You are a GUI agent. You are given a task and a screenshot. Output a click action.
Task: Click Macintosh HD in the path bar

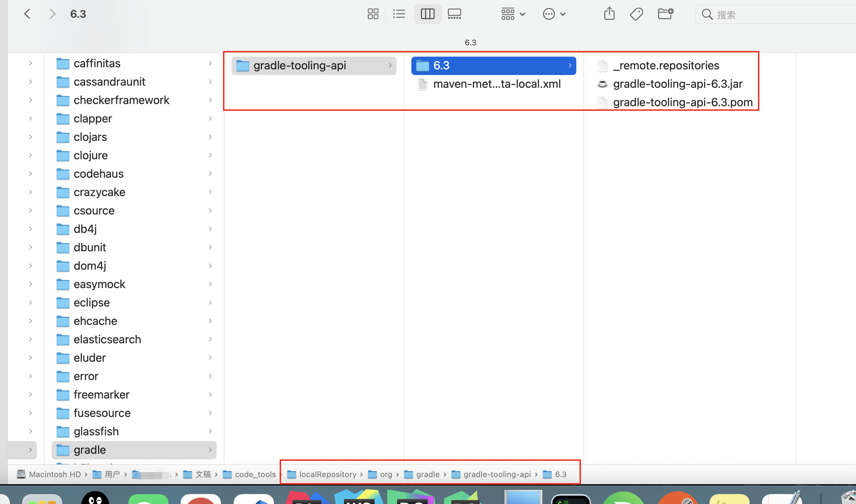[55, 474]
